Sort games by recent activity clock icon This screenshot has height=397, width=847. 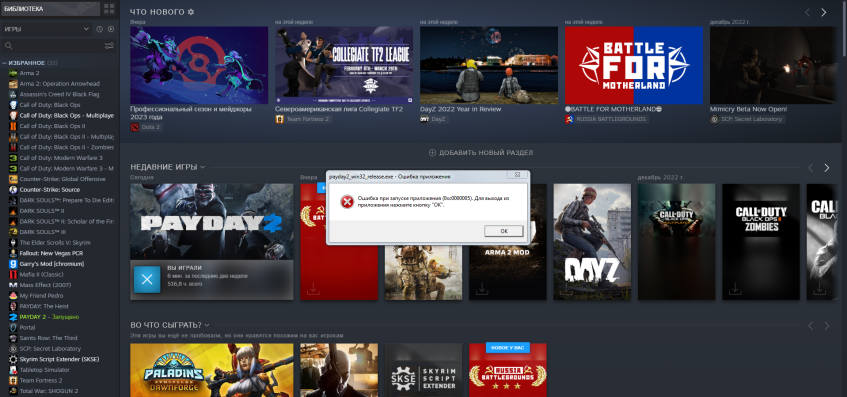tap(100, 29)
